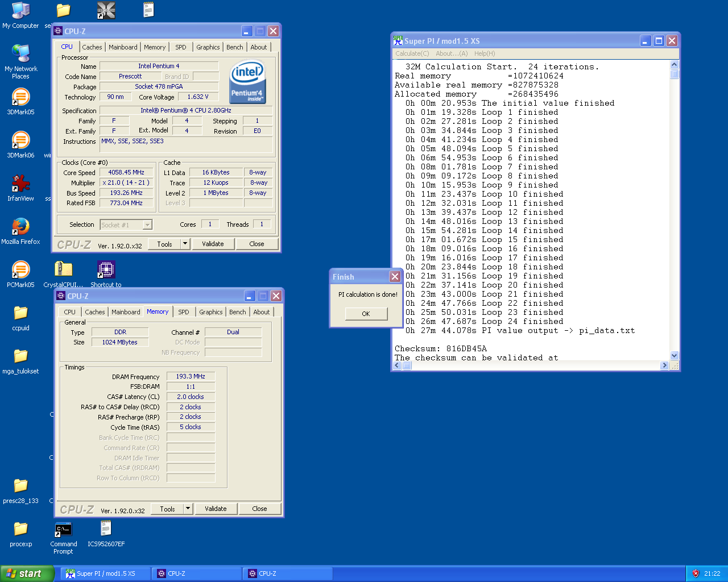Switch to Graphics tab in the Timings CPU-Z window

(x=211, y=312)
